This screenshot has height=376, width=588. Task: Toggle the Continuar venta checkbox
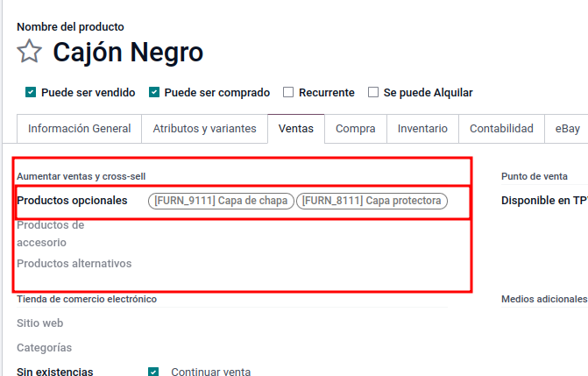coord(153,372)
